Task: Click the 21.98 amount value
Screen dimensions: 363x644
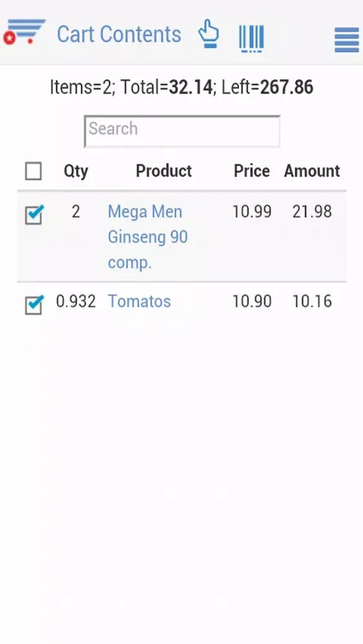Action: [x=312, y=212]
